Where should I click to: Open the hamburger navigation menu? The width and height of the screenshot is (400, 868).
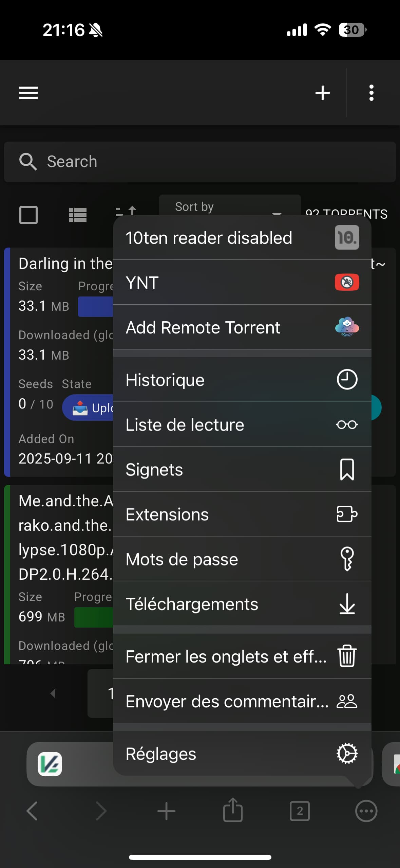[28, 93]
